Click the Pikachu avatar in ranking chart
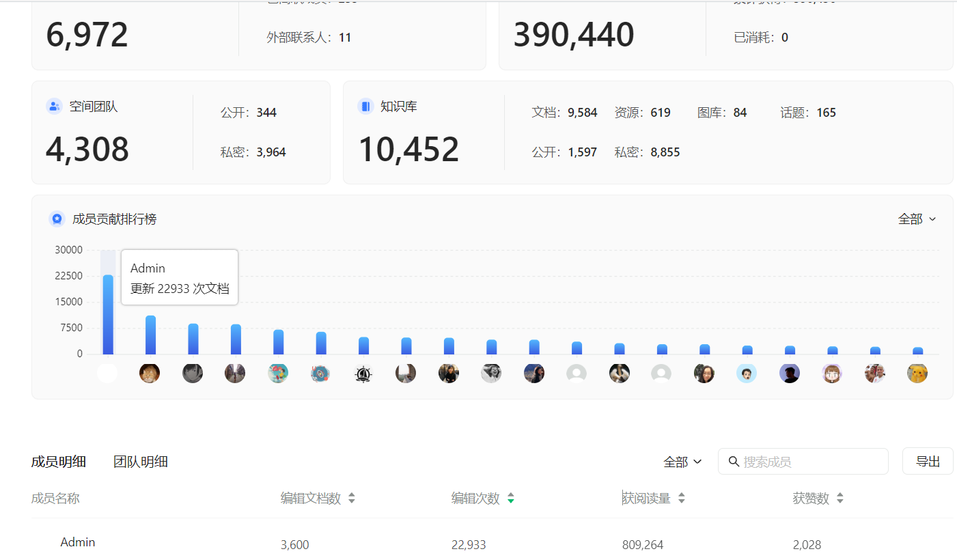 coord(917,373)
